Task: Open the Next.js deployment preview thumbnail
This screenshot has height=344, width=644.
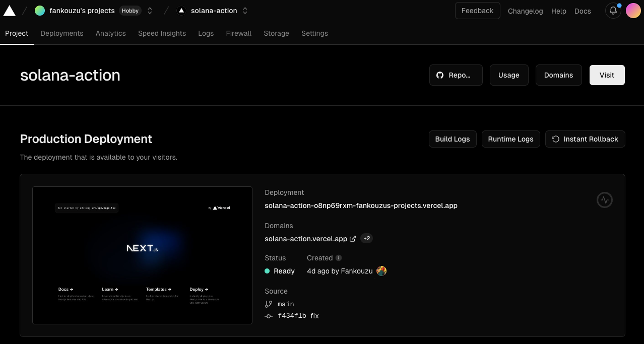Action: pos(142,255)
